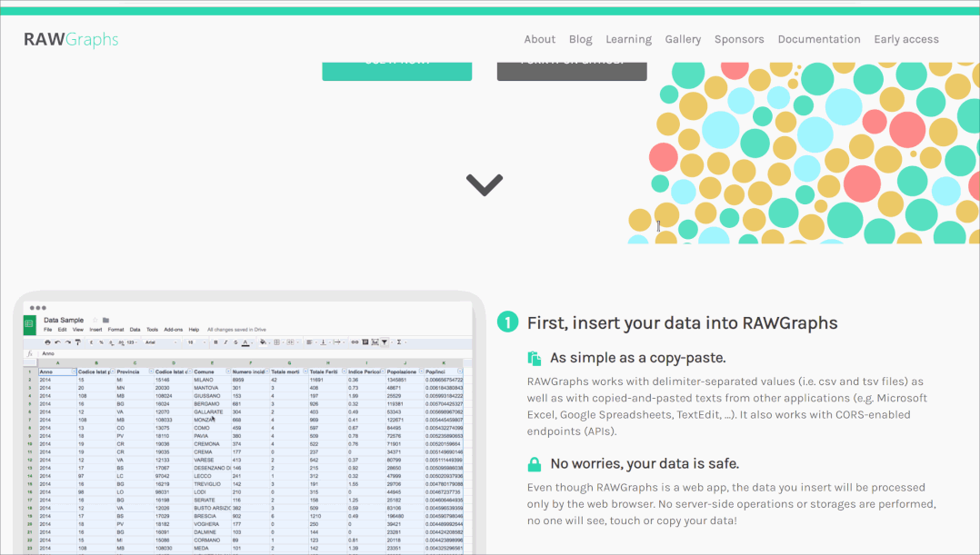Viewport: 980px width, 555px height.
Task: Open the Gallery page
Action: coord(683,39)
